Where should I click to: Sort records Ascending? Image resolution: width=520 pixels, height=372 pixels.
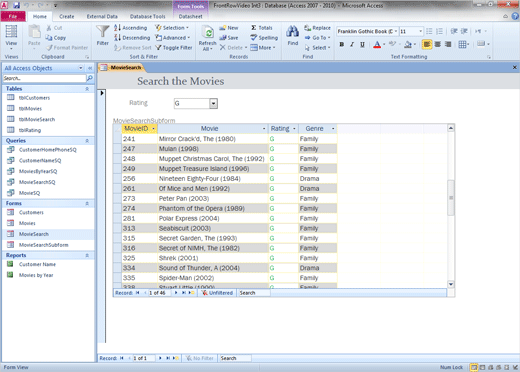point(131,28)
